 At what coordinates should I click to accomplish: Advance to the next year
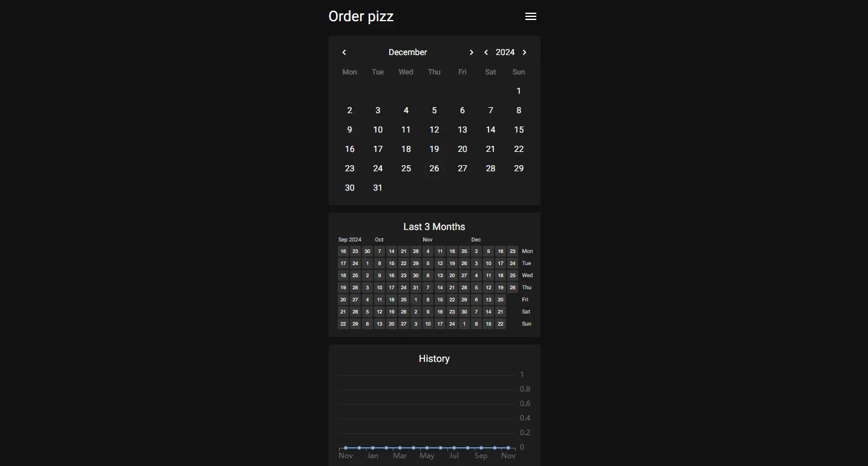(x=525, y=53)
